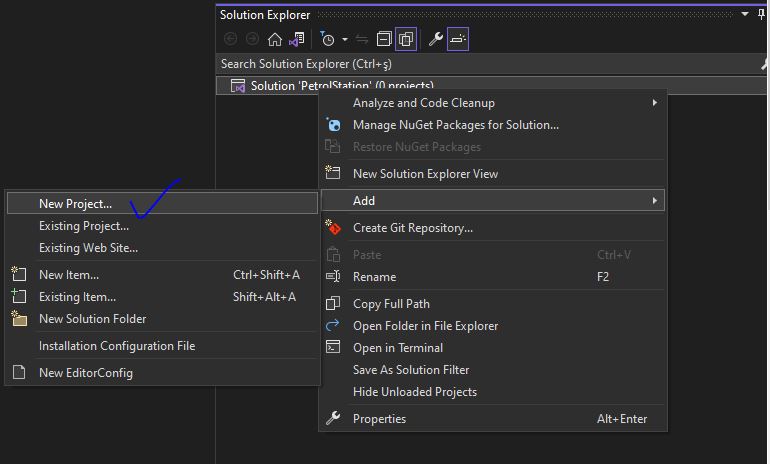This screenshot has height=464, width=770.
Task: Select Save As Solution Filter
Action: [493, 370]
